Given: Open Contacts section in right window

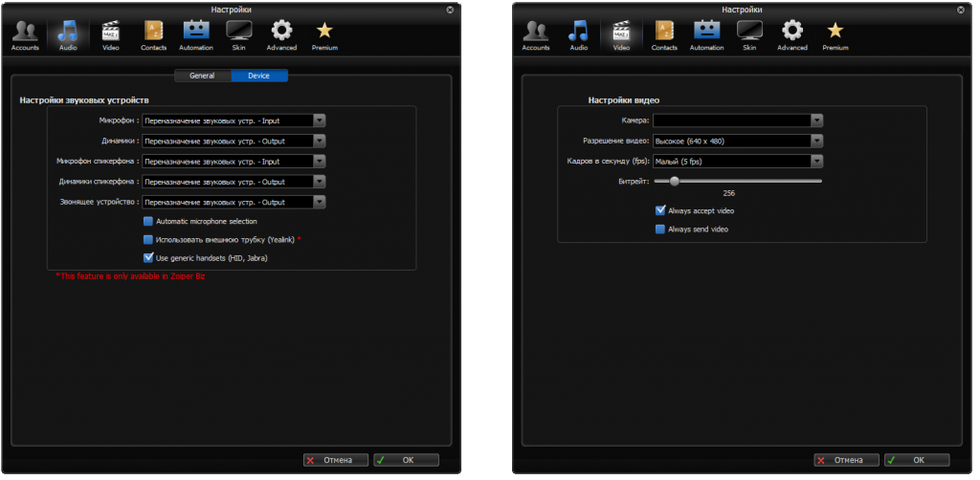Looking at the screenshot, I should coord(664,36).
